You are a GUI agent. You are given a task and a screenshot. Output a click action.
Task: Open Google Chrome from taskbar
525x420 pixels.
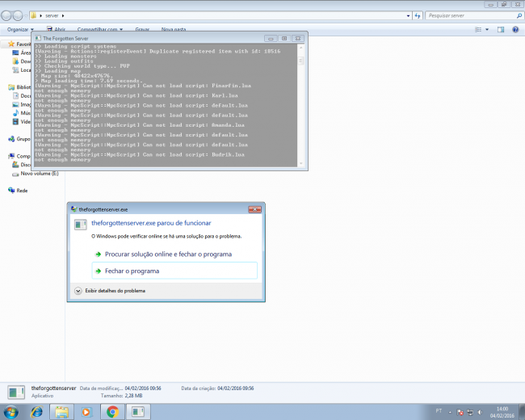[113, 412]
